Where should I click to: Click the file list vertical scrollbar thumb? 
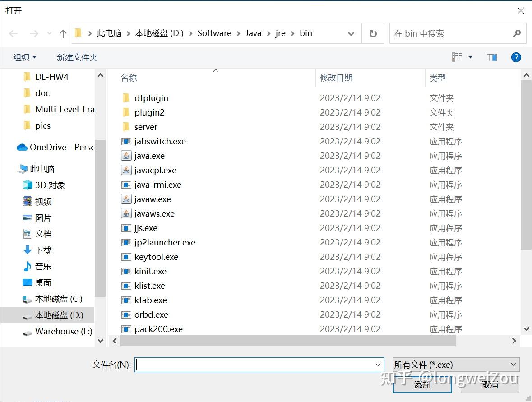coord(526,166)
